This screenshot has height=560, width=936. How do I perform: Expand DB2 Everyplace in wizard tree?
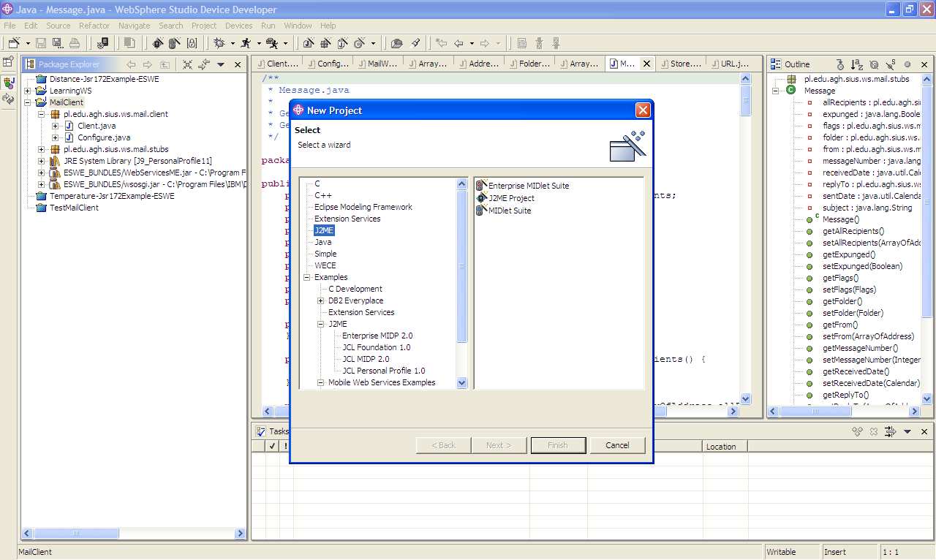point(321,300)
